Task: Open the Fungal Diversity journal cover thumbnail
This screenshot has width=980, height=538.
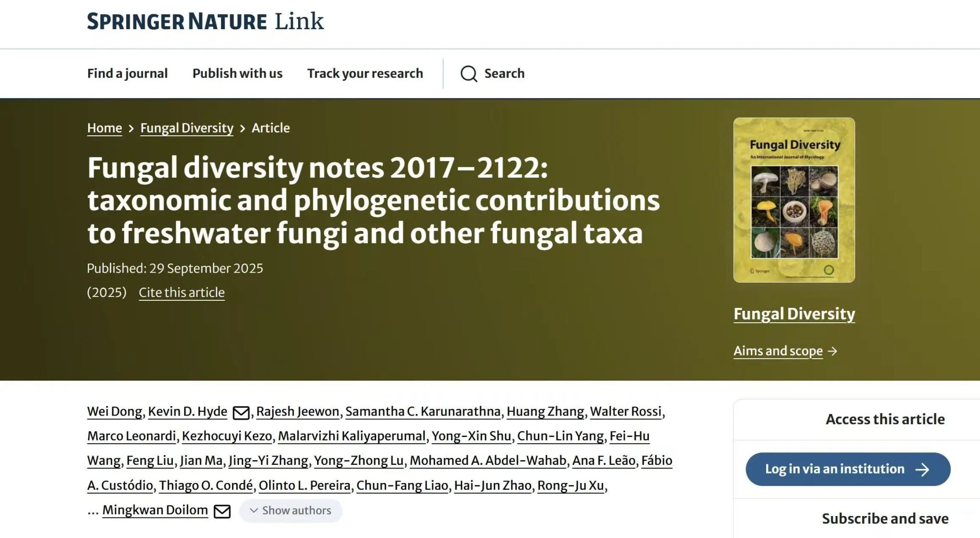Action: 794,200
